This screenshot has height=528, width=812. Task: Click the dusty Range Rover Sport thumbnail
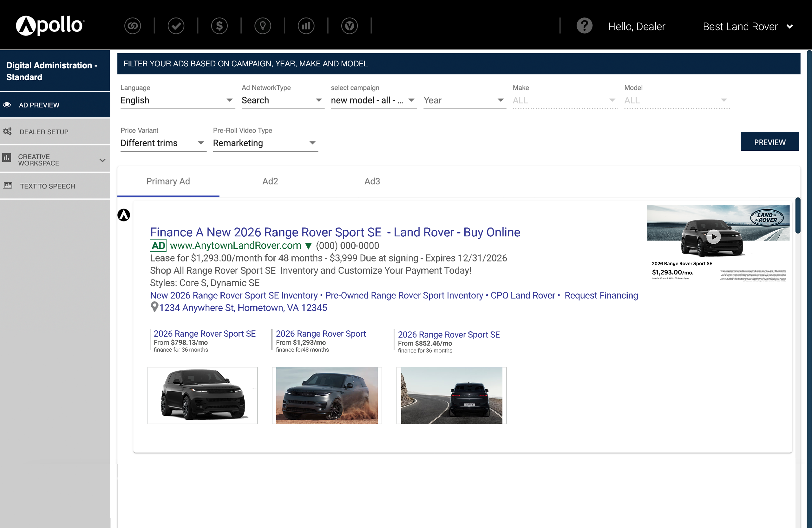coord(326,395)
